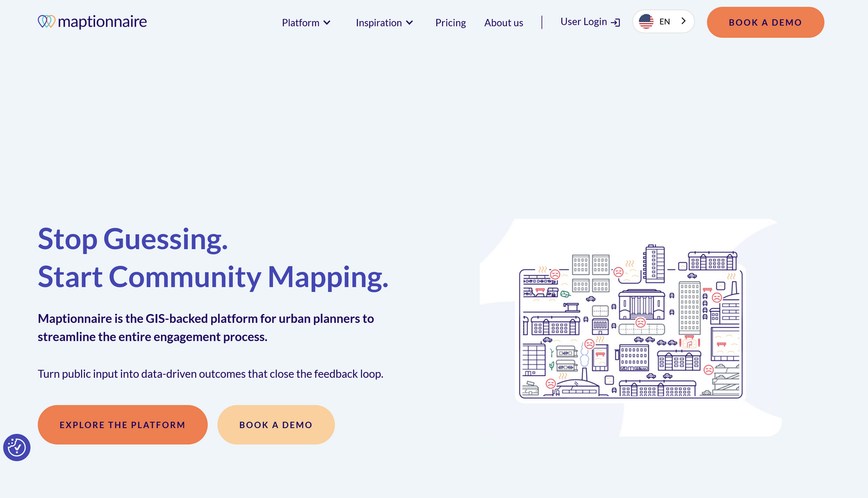Click the login arrow icon
Viewport: 868px width, 498px height.
[616, 23]
